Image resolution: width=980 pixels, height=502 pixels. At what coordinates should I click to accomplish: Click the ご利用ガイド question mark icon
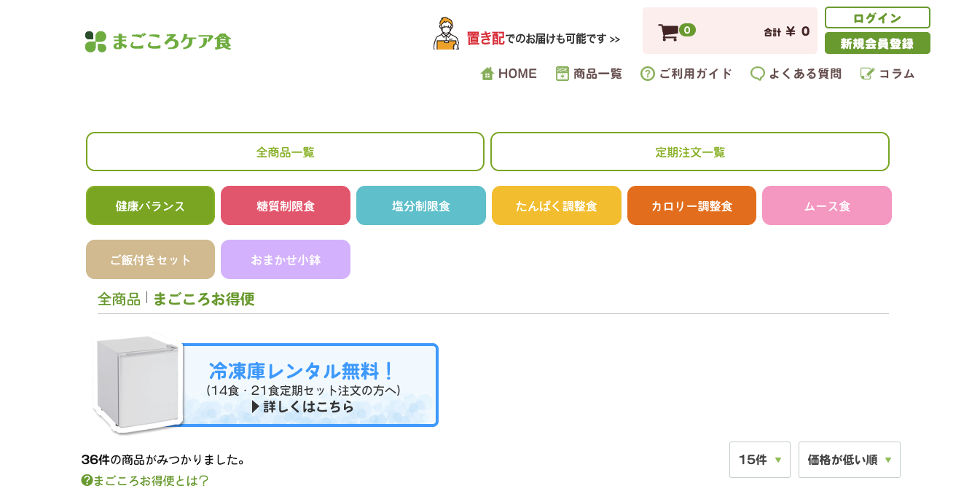646,73
